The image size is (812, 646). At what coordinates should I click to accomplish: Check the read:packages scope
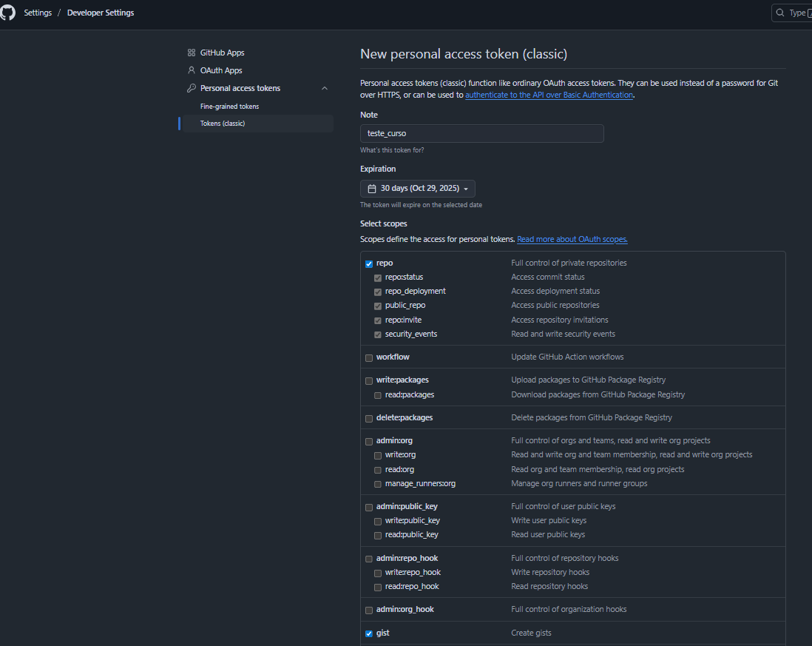(378, 395)
